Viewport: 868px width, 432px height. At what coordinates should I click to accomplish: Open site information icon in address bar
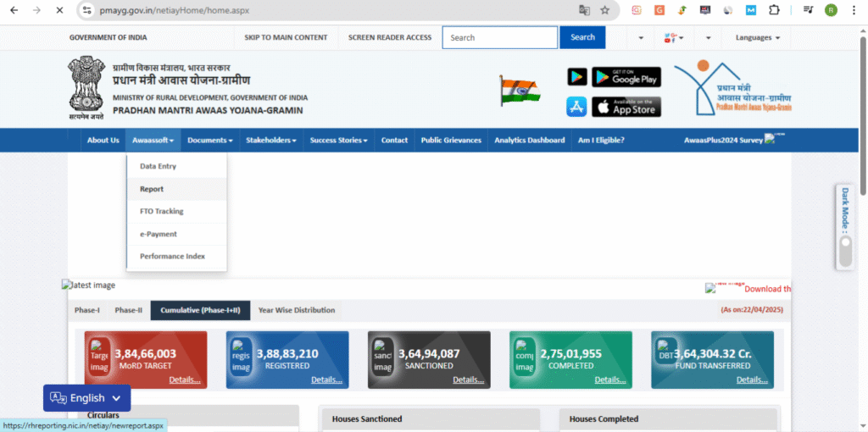[86, 10]
